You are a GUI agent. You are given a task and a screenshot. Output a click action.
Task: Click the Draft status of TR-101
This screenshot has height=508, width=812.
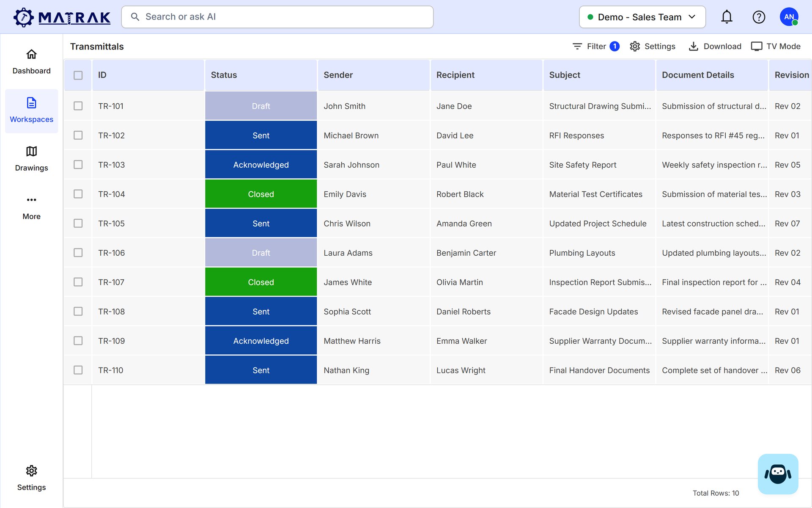tap(261, 106)
